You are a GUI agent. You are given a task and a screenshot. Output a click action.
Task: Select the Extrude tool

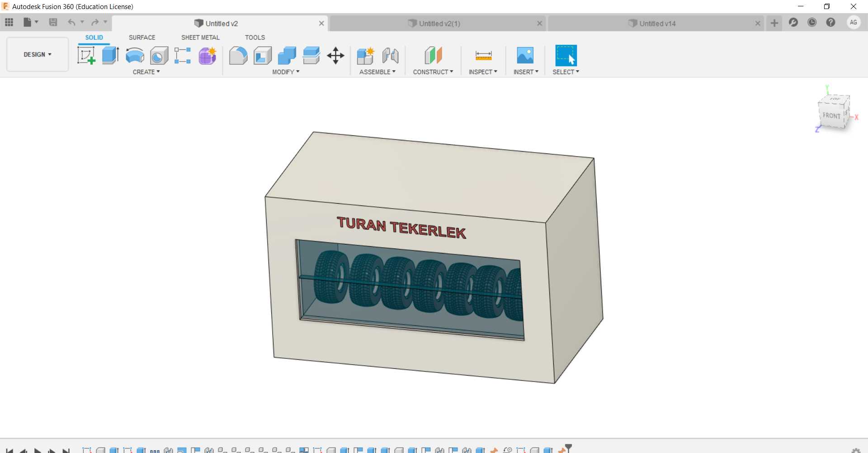pyautogui.click(x=110, y=56)
